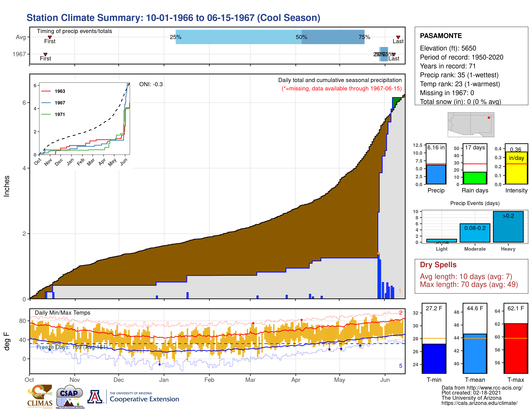Click the Heavy >0.2 precip events bar
This screenshot has width=532, height=411.
(508, 227)
